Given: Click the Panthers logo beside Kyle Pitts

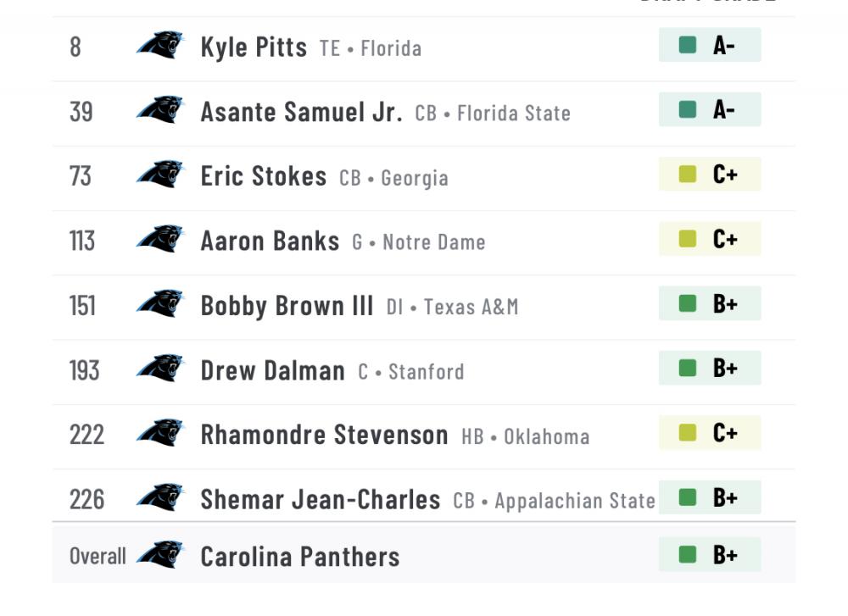Looking at the screenshot, I should (x=160, y=45).
